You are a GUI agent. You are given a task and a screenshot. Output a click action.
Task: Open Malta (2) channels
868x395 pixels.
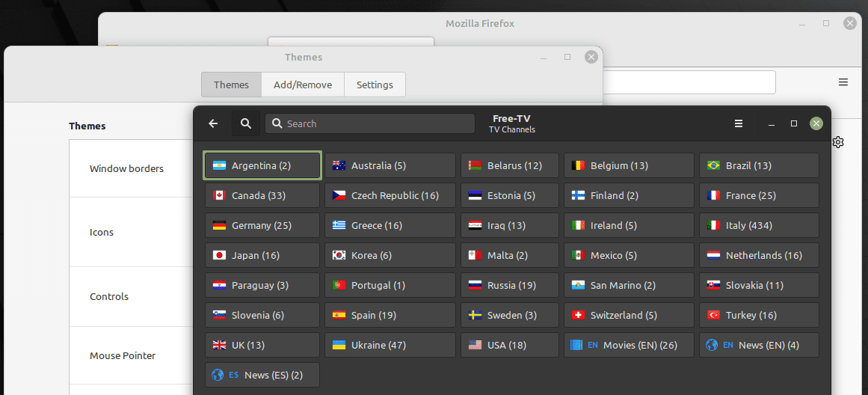510,255
